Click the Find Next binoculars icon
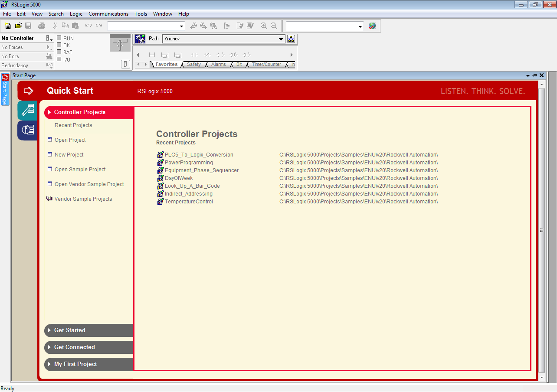This screenshot has width=557, height=392. [x=203, y=26]
